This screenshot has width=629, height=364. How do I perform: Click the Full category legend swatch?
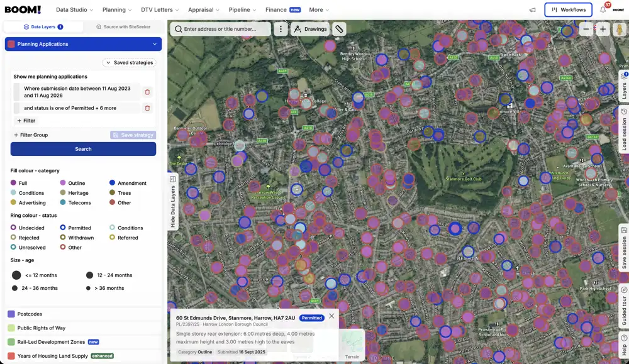click(13, 183)
